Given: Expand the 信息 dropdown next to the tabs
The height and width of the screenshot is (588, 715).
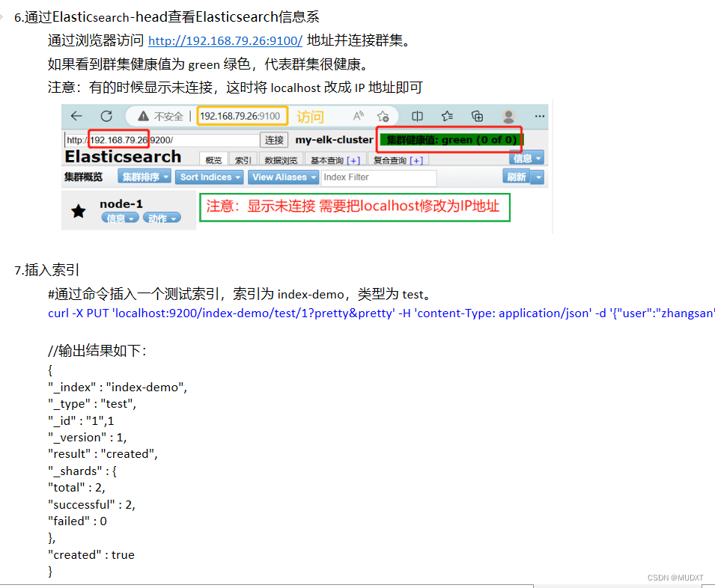Looking at the screenshot, I should pos(526,158).
